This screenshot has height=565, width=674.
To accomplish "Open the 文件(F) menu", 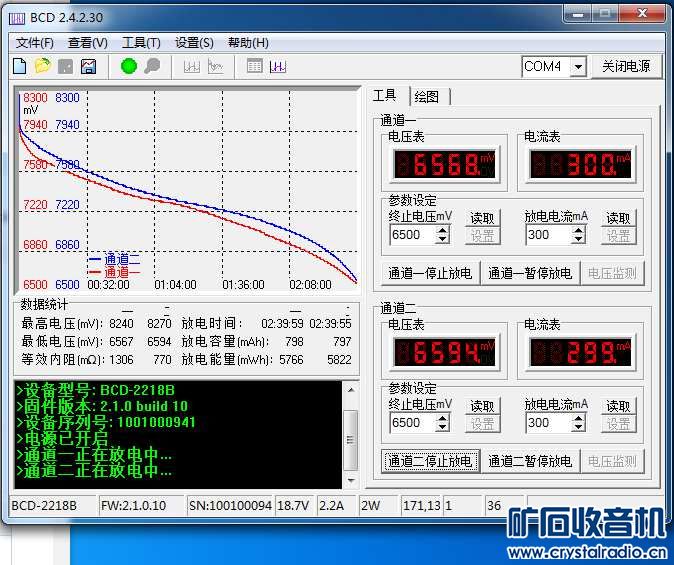I will pyautogui.click(x=35, y=43).
